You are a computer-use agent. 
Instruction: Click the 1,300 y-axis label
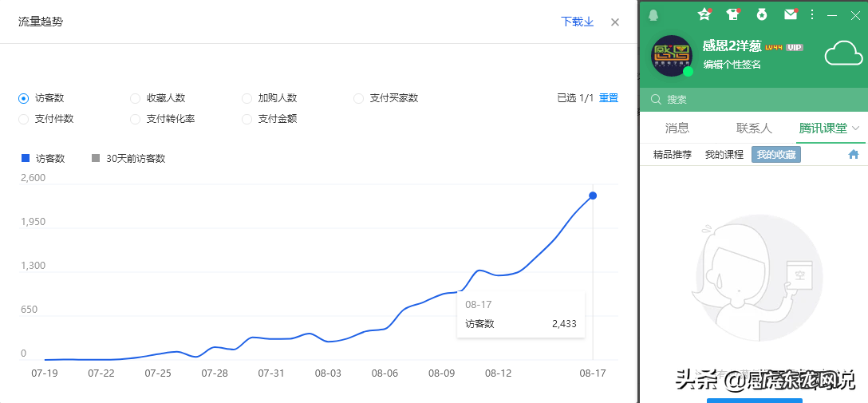coord(34,265)
